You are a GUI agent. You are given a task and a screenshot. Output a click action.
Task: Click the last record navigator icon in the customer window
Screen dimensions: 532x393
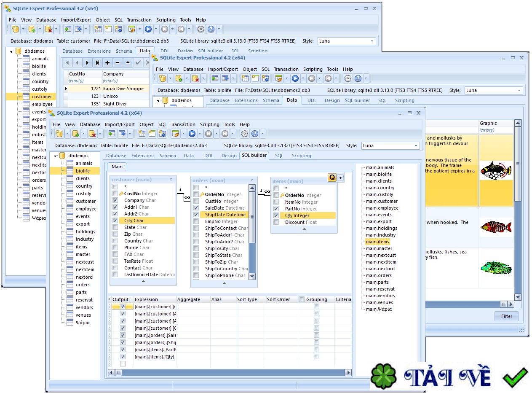(97, 63)
